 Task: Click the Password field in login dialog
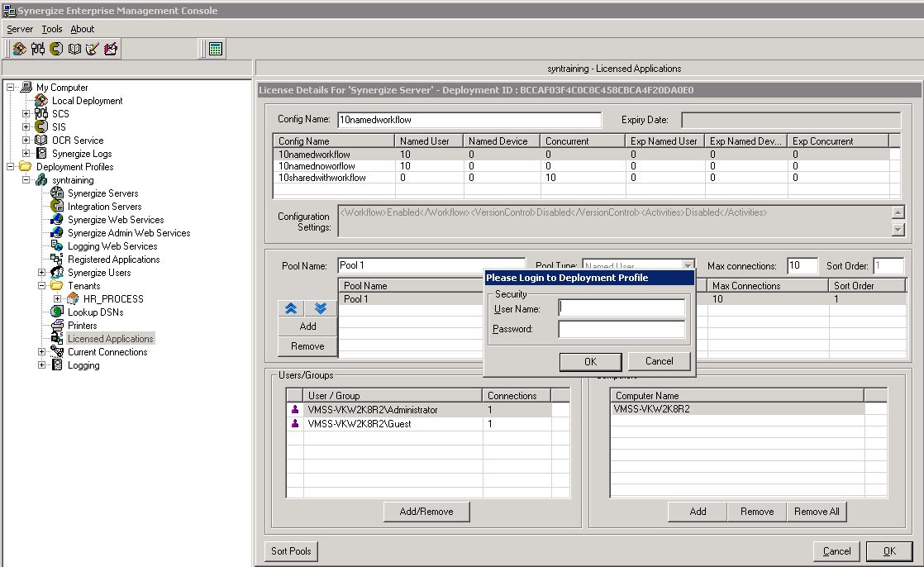tap(622, 329)
